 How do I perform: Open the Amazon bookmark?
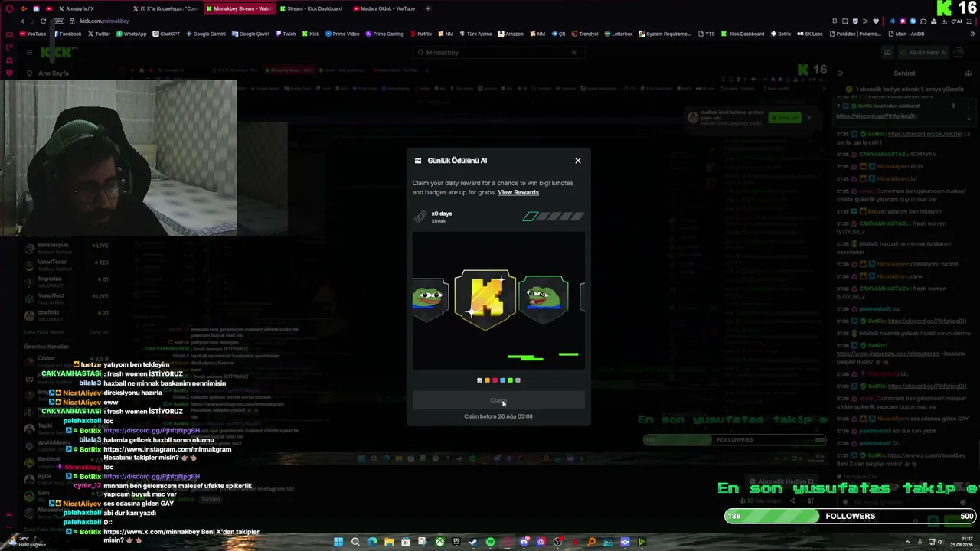[x=511, y=34]
